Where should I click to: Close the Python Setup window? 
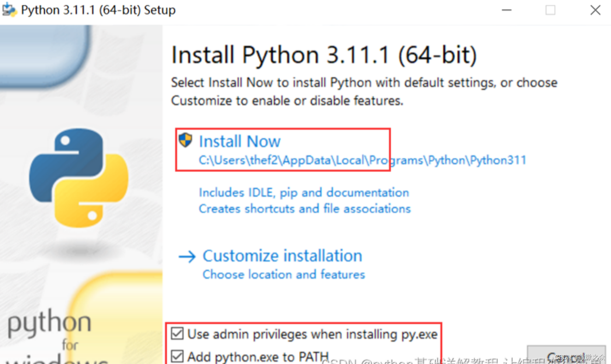point(595,10)
